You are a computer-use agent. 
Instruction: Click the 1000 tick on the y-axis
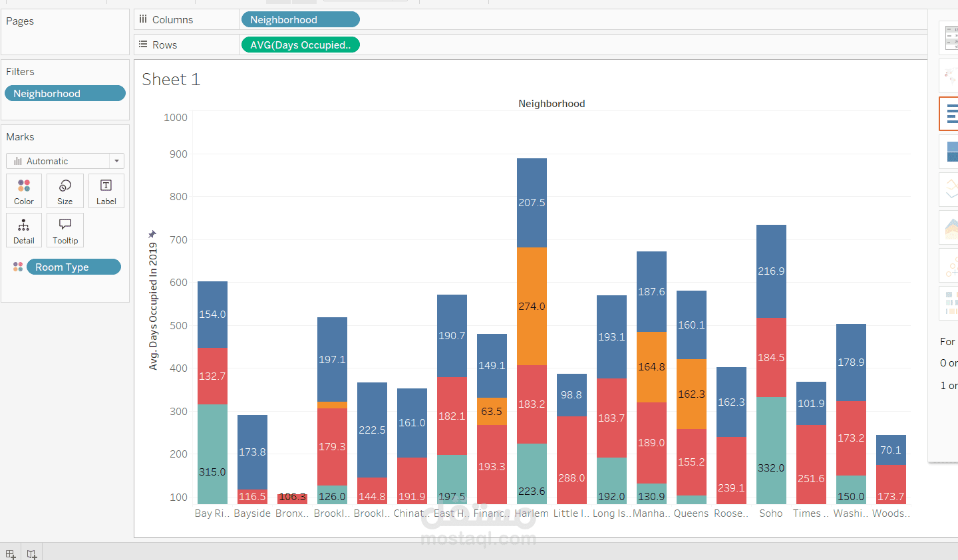176,118
